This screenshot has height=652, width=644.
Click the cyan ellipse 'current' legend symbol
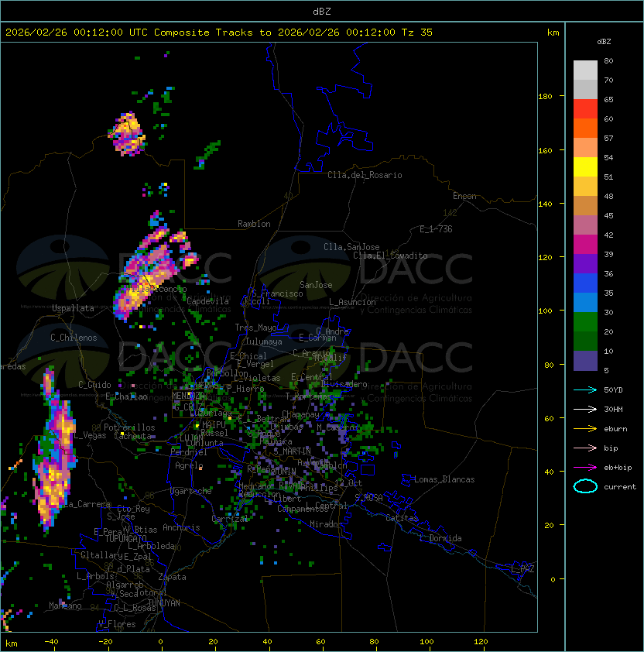585,486
